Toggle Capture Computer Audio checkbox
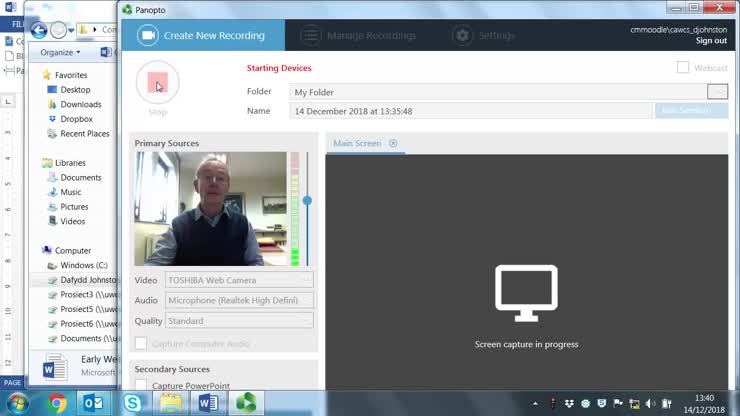 [x=141, y=344]
